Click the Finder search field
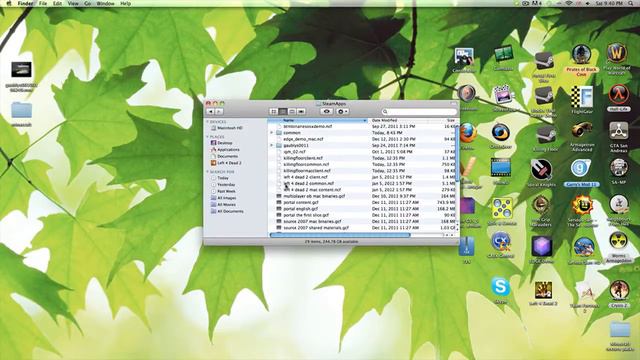Image resolution: width=640 pixels, height=360 pixels. click(419, 111)
